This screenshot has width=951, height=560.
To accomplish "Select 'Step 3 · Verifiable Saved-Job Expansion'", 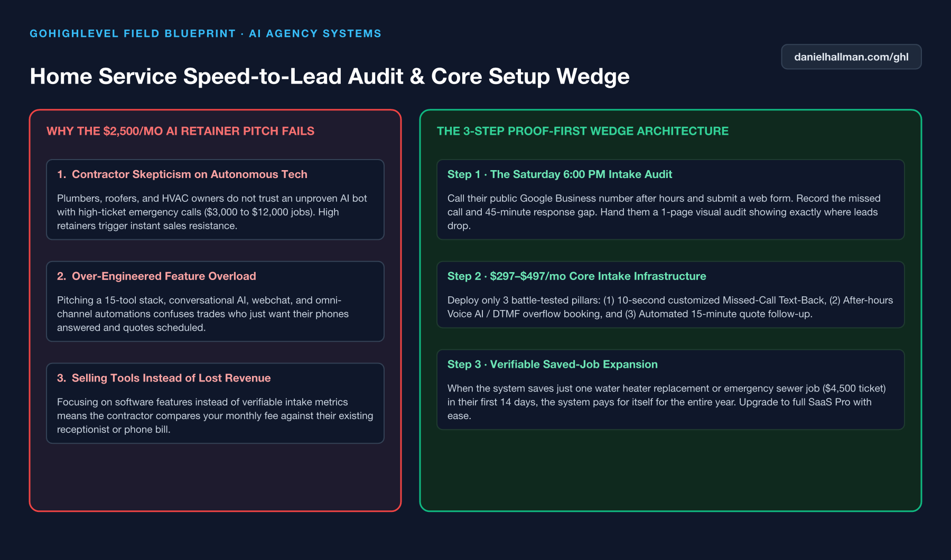I will point(552,365).
